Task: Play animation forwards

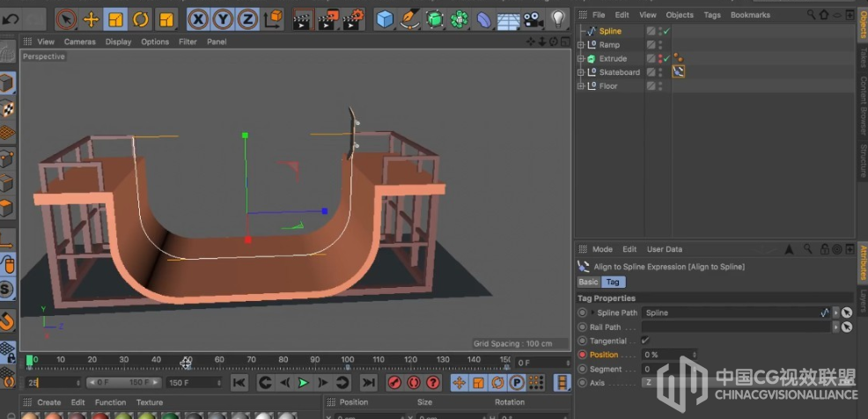Action: pos(303,382)
